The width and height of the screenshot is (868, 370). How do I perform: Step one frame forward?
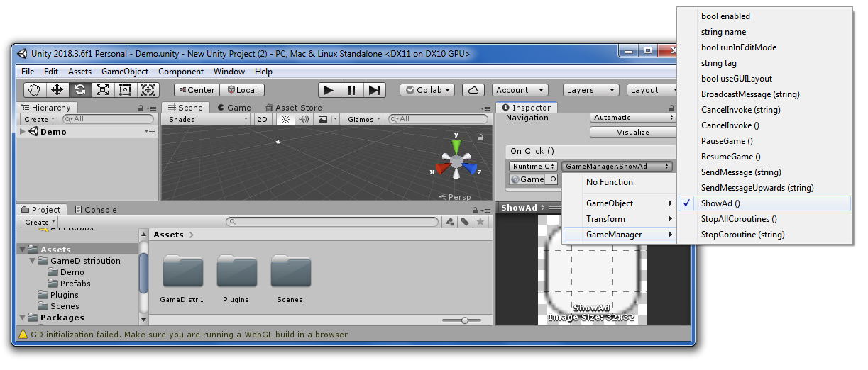pyautogui.click(x=375, y=90)
